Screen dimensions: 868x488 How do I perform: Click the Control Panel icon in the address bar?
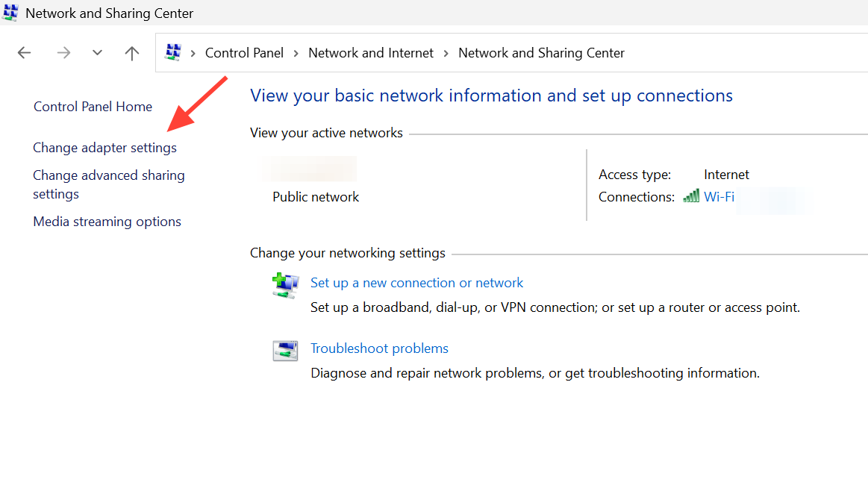click(x=173, y=52)
